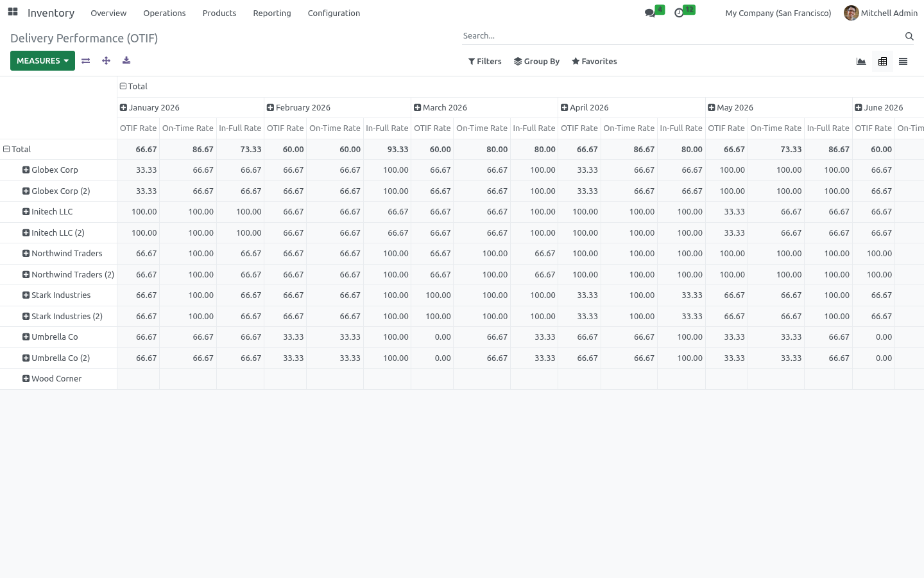Expand all pivot rows icon
The width and height of the screenshot is (924, 578).
click(107, 60)
